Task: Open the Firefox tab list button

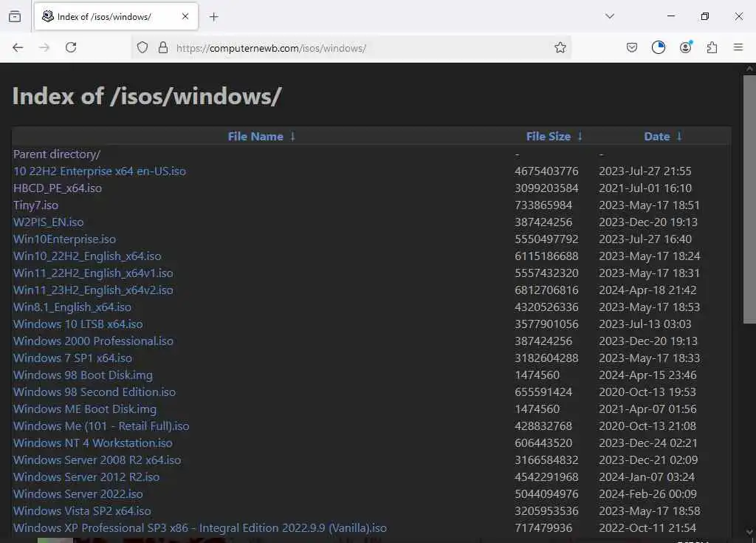Action: pyautogui.click(x=15, y=17)
